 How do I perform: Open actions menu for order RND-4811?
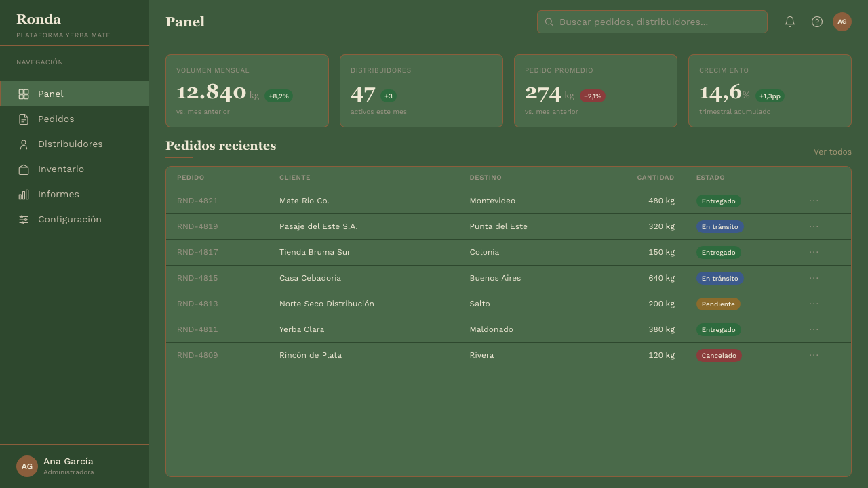[x=814, y=329]
